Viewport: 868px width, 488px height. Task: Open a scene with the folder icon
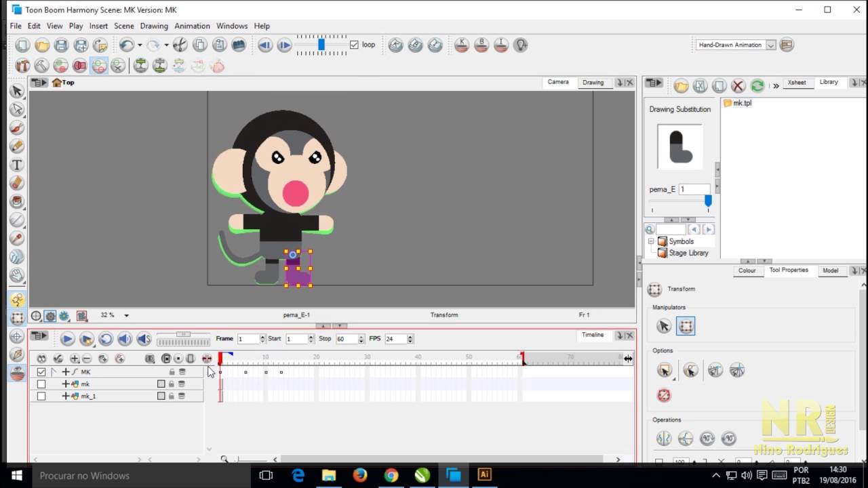(x=42, y=45)
